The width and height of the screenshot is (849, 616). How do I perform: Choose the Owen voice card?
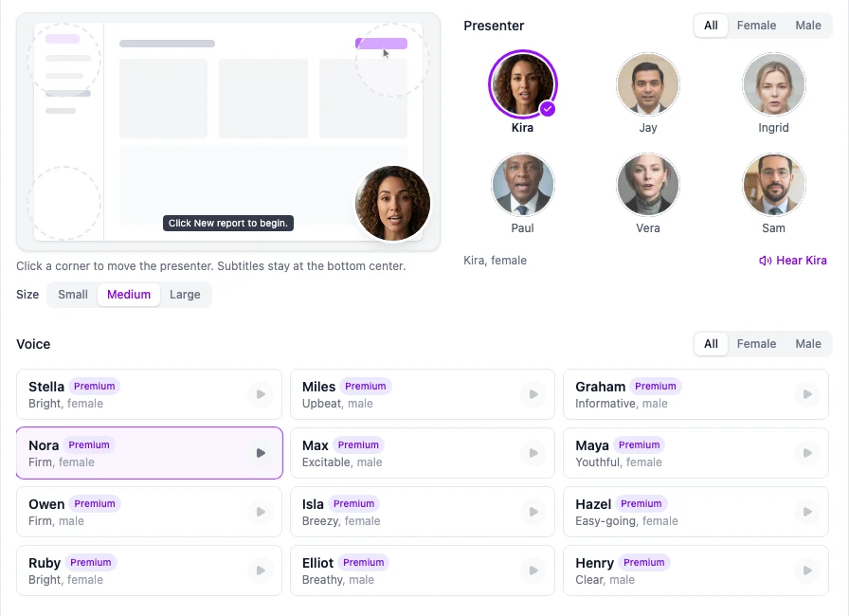coord(149,512)
